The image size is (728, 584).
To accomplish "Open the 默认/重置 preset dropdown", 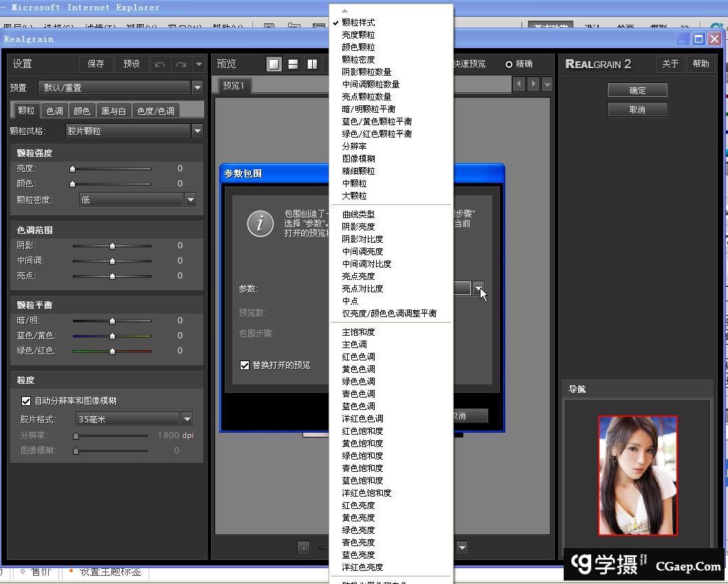I will [x=198, y=87].
